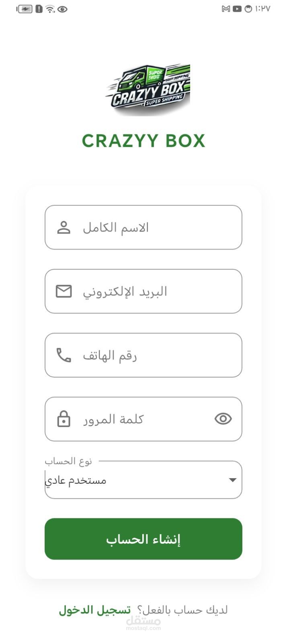Screen dimensions: 287x644
Task: Click the envelope icon in email field
Action: (x=64, y=291)
